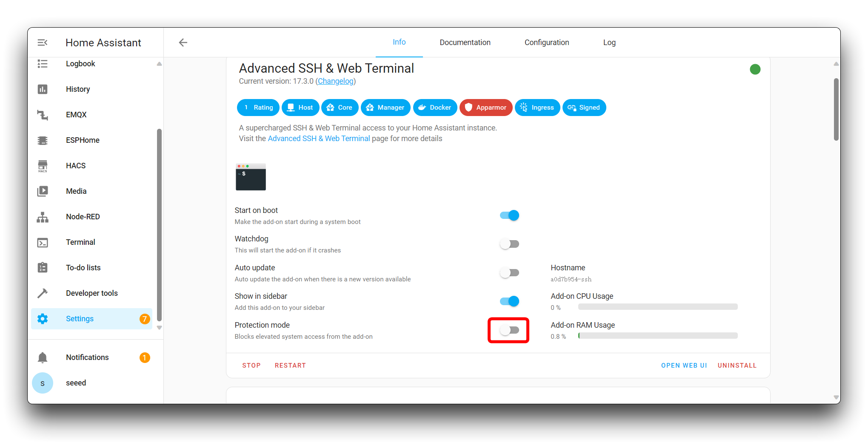Click the STOP button
This screenshot has height=445, width=868.
(x=251, y=366)
